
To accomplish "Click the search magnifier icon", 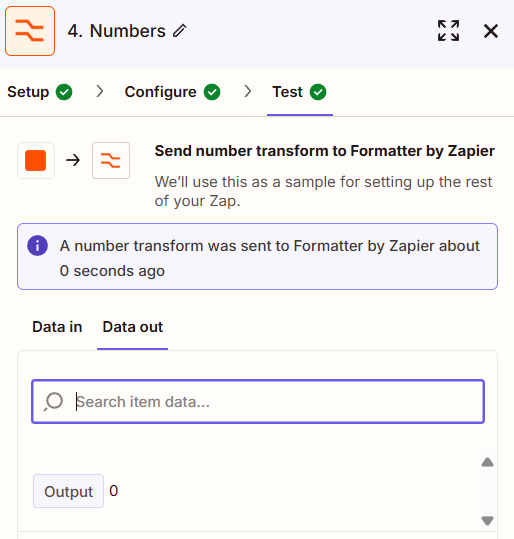I will tap(53, 402).
